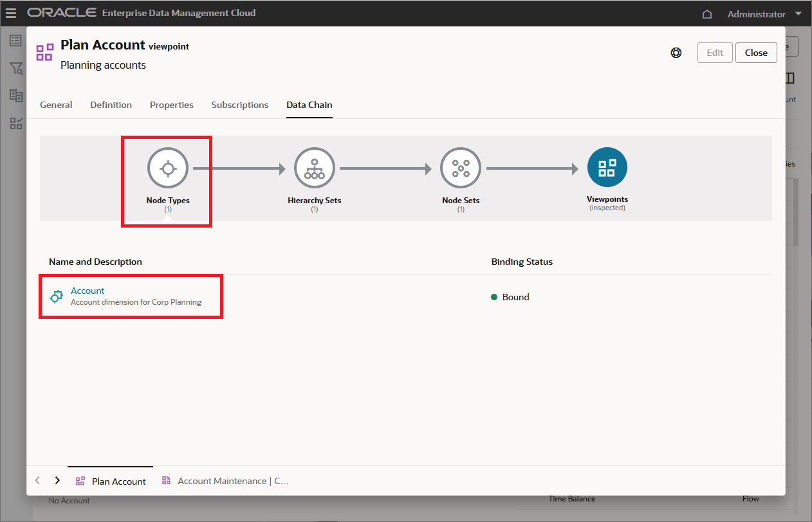
Task: Click the disabled Edit button
Action: pos(715,53)
